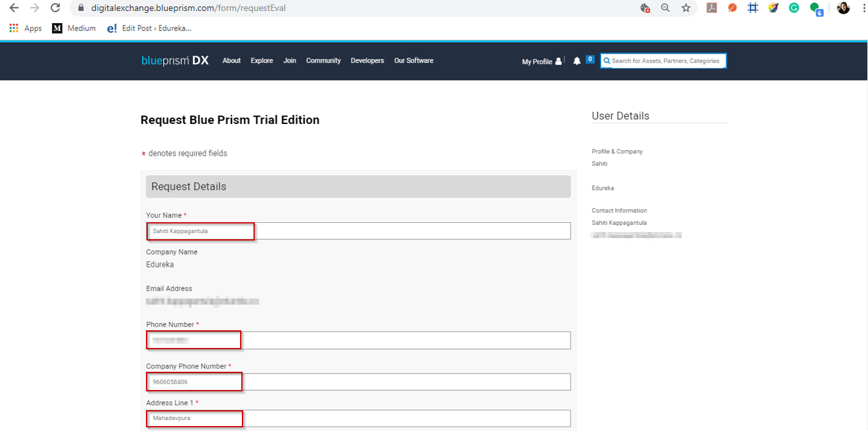Open the color picker extension icon

click(773, 8)
